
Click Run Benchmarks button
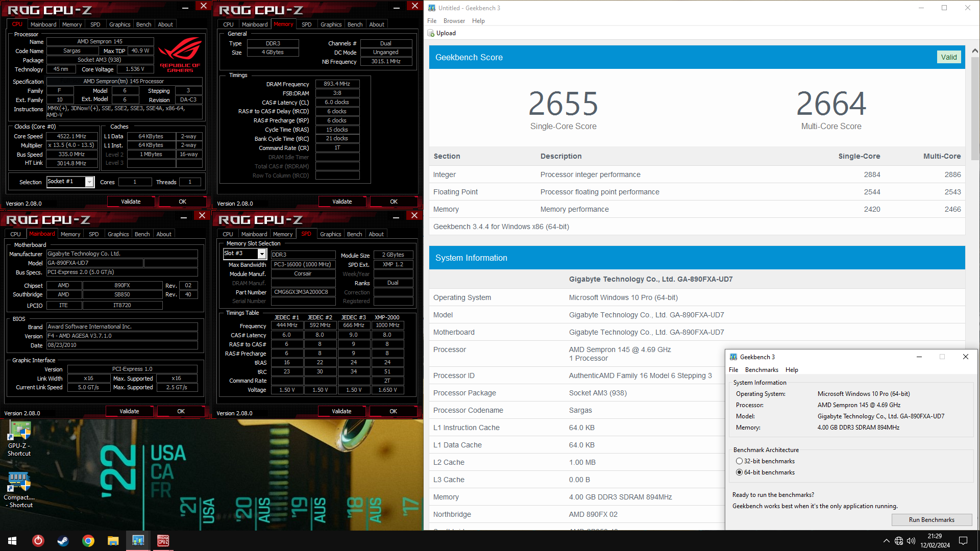(x=932, y=520)
